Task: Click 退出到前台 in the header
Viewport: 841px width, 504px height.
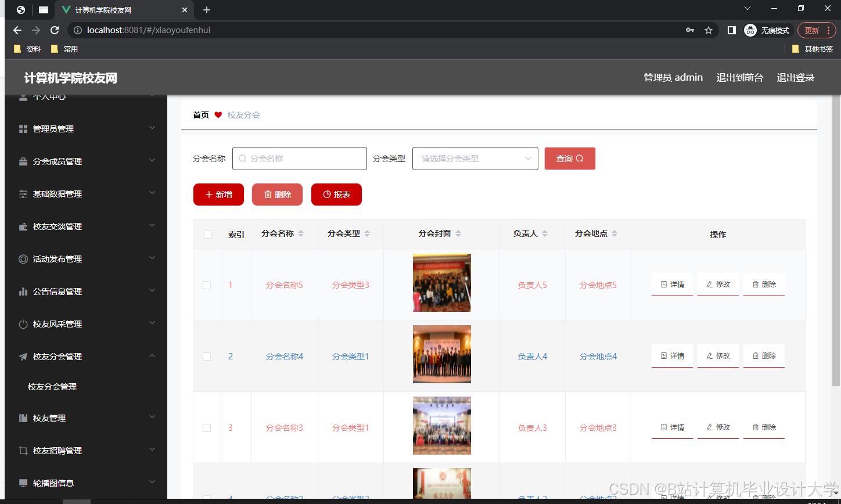Action: point(740,78)
